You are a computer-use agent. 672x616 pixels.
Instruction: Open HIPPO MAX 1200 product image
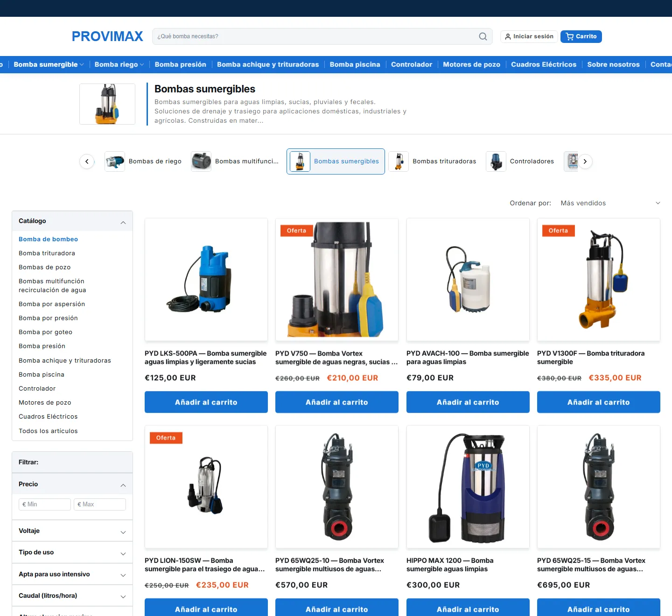click(468, 487)
